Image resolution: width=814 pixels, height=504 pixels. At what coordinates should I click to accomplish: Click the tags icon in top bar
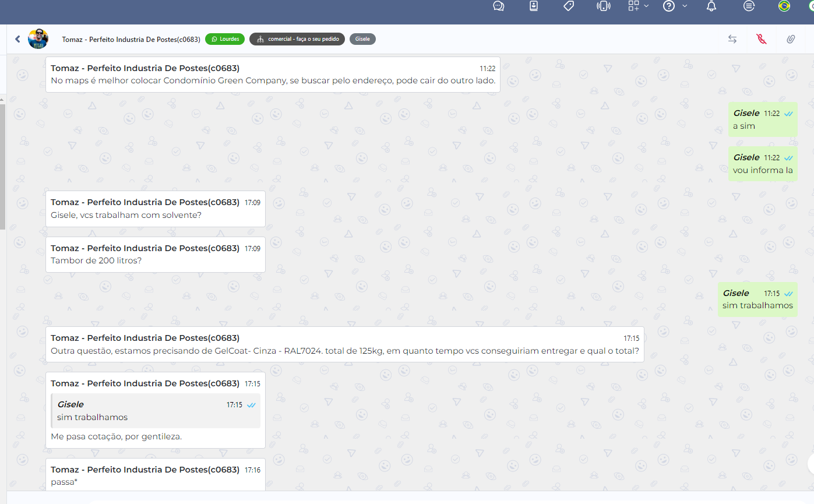click(568, 6)
